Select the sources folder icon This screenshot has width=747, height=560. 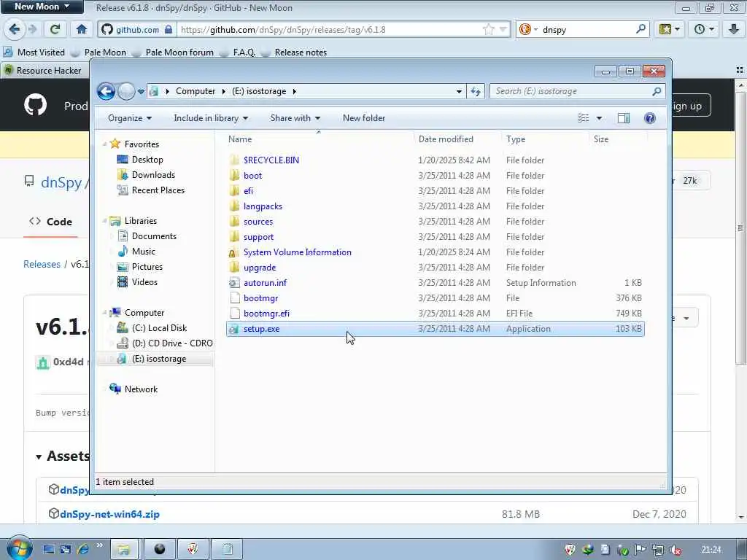(234, 222)
